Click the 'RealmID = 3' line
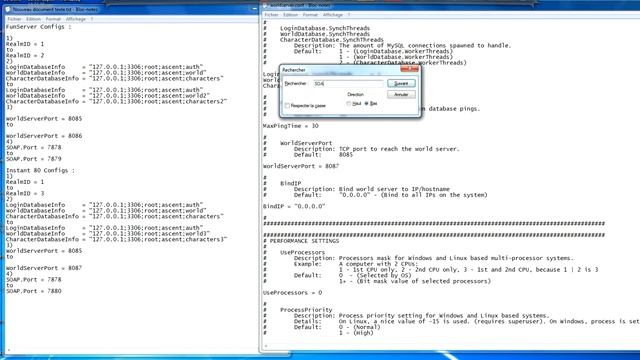This screenshot has width=640, height=360. pyautogui.click(x=25, y=193)
